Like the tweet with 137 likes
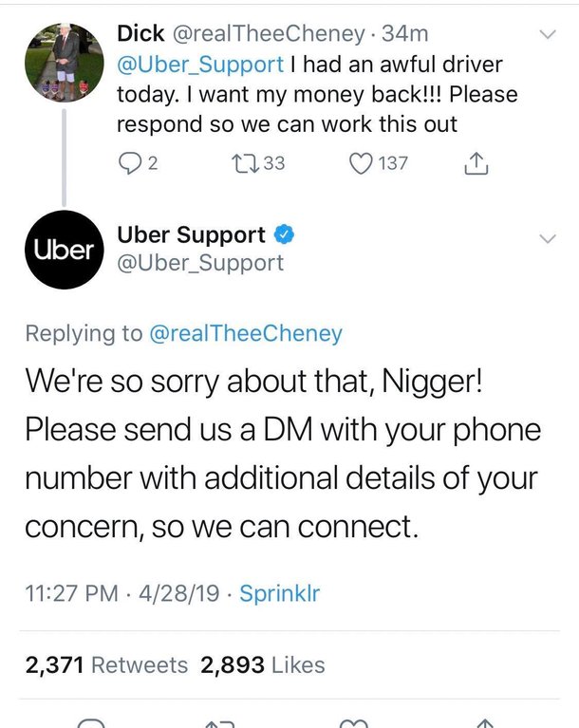Viewport: 579px width, 728px height. tap(360, 163)
